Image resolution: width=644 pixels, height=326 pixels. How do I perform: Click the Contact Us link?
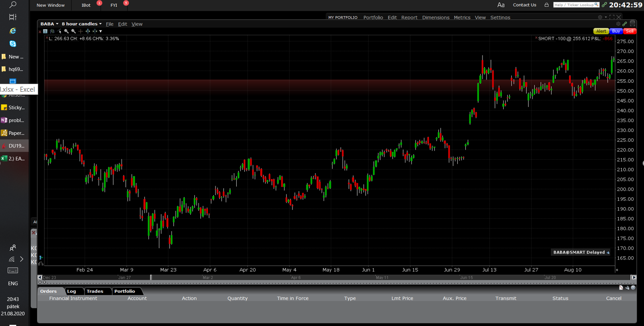pyautogui.click(x=525, y=5)
